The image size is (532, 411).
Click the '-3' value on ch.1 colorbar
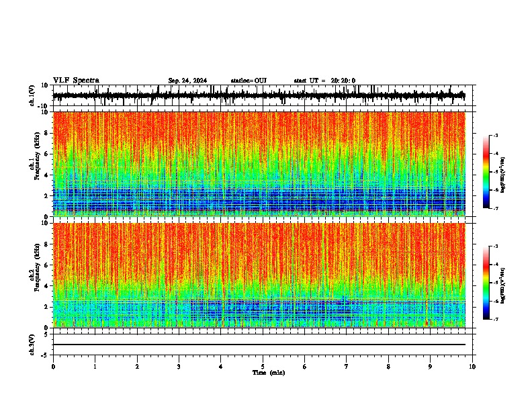pos(495,135)
